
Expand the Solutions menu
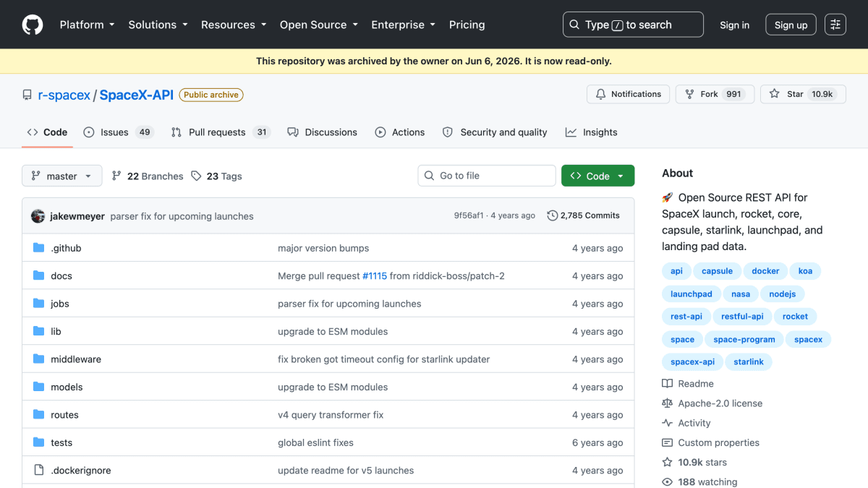tap(158, 25)
